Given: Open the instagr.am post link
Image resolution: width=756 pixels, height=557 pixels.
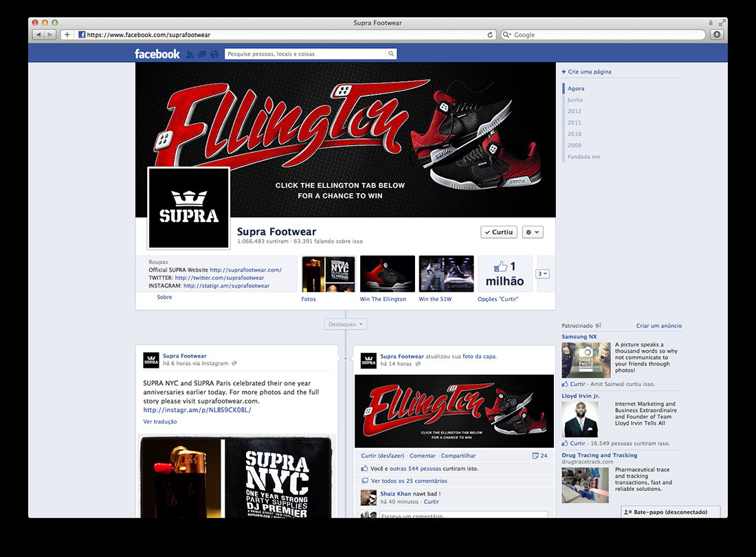Looking at the screenshot, I should (197, 410).
